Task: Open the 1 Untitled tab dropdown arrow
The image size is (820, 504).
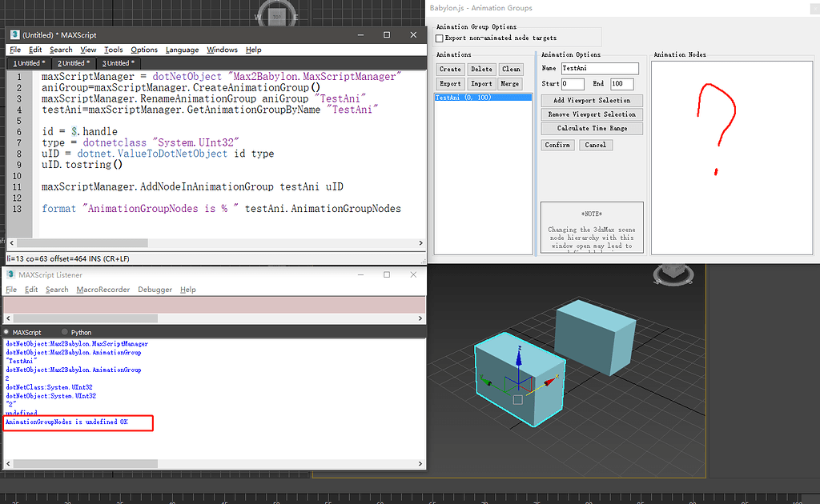Action: [45, 62]
